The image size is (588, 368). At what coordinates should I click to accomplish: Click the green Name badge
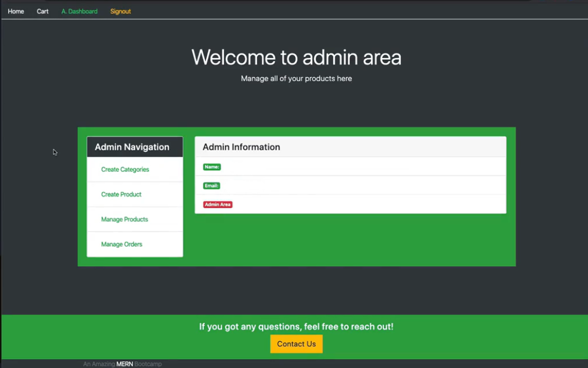click(x=211, y=166)
